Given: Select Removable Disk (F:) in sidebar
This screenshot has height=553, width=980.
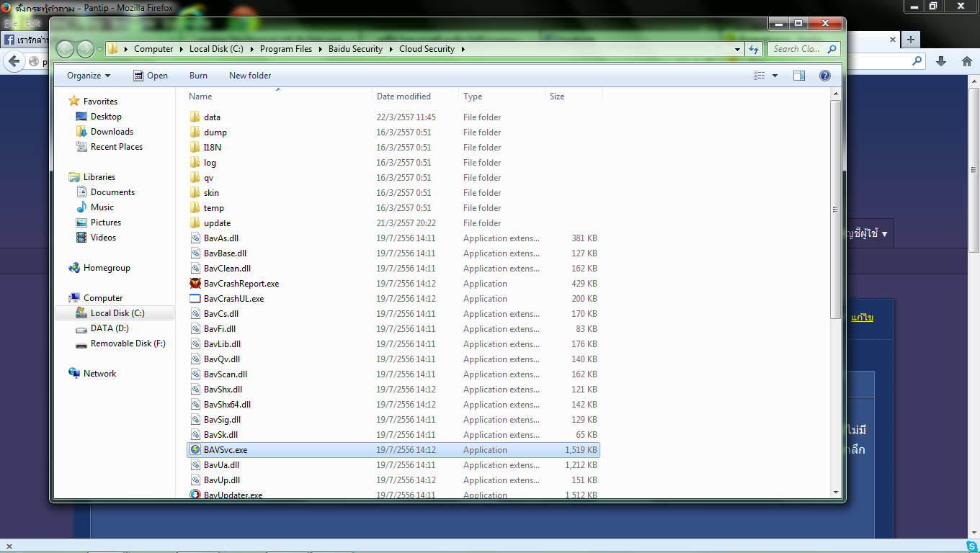Looking at the screenshot, I should tap(128, 343).
